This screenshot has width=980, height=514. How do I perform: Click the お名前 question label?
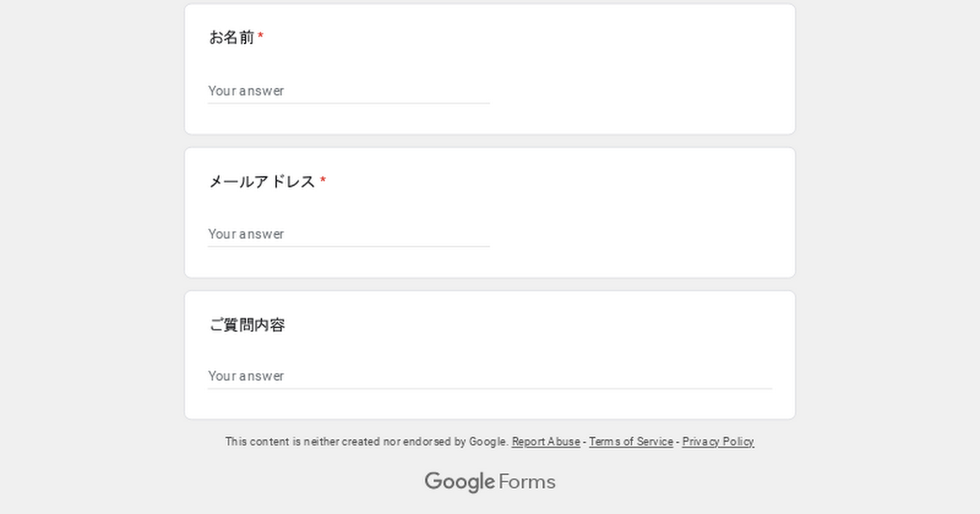(x=232, y=38)
